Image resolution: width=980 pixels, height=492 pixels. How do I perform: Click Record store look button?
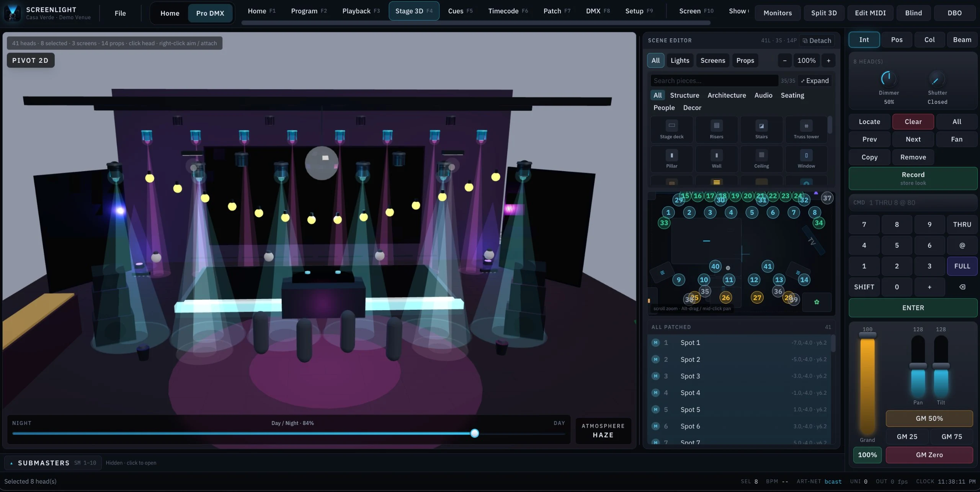[913, 178]
